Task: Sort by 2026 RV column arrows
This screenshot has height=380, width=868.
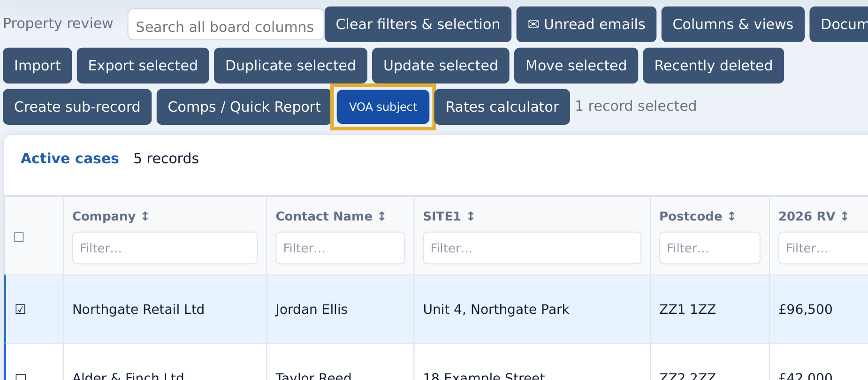Action: 845,216
